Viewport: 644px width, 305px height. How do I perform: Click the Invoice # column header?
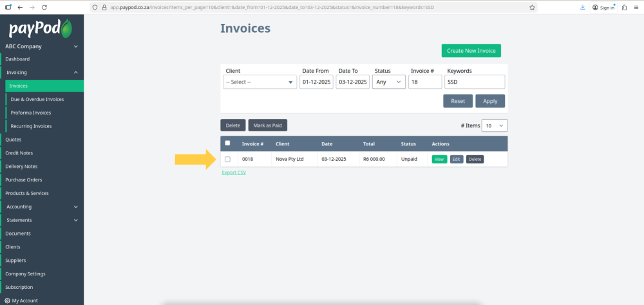point(252,144)
